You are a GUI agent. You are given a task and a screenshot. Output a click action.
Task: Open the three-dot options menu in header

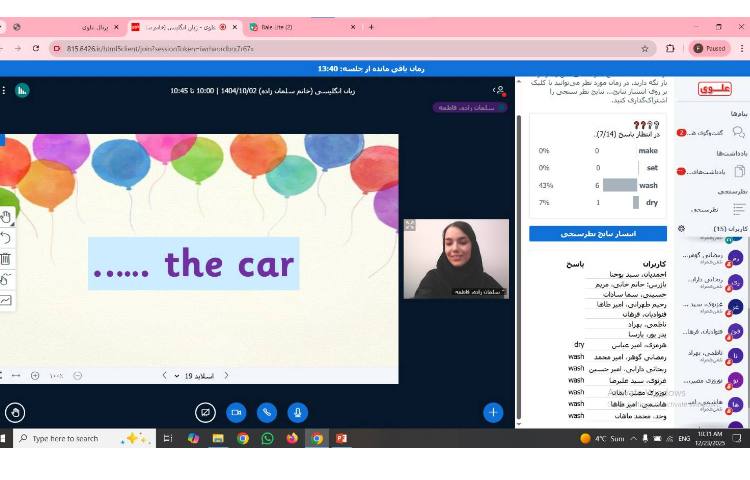pyautogui.click(x=3, y=90)
